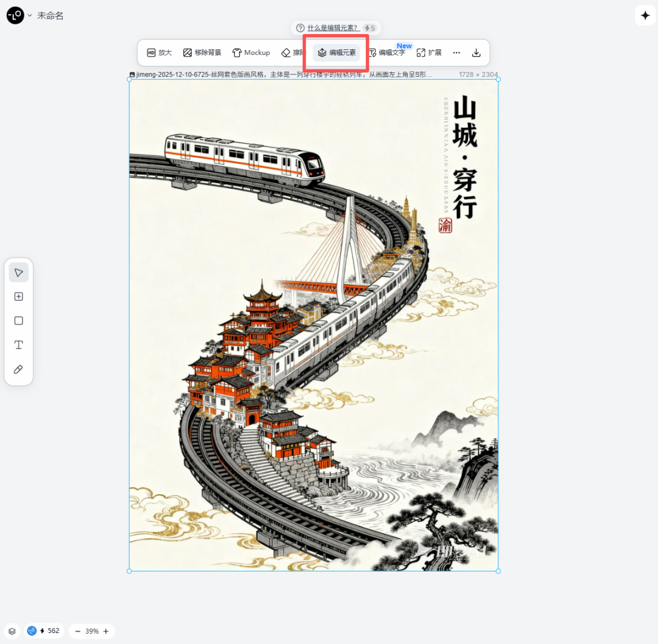Open the 什么是编辑元素? help link

[333, 28]
